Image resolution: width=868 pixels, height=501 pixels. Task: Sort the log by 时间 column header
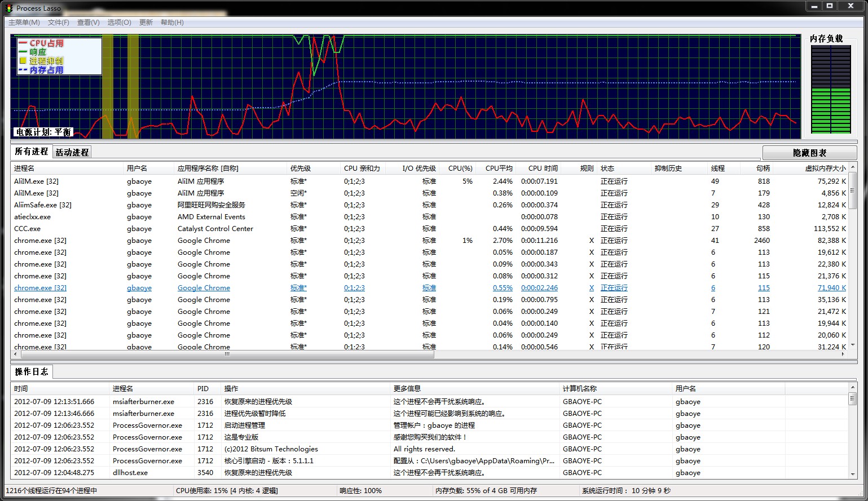(x=21, y=389)
